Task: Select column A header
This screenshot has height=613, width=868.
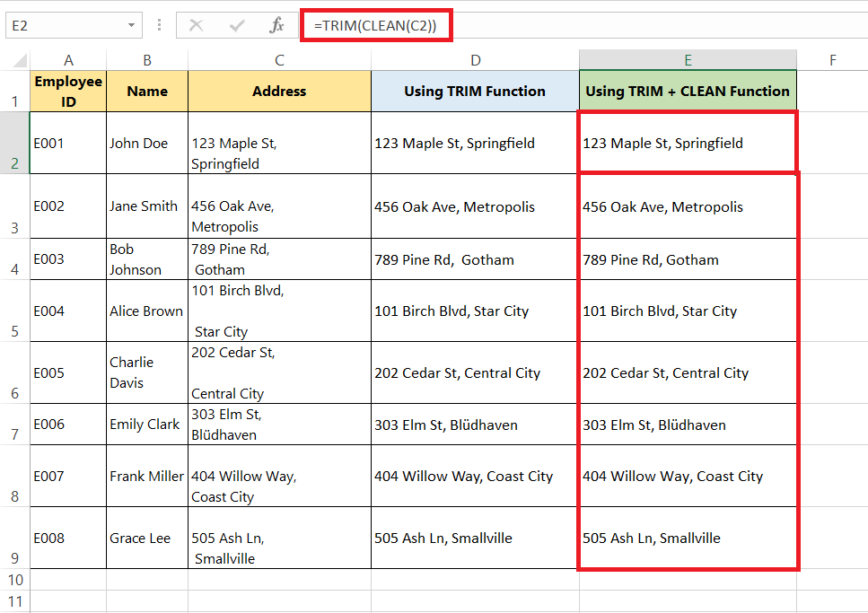Action: 68,60
